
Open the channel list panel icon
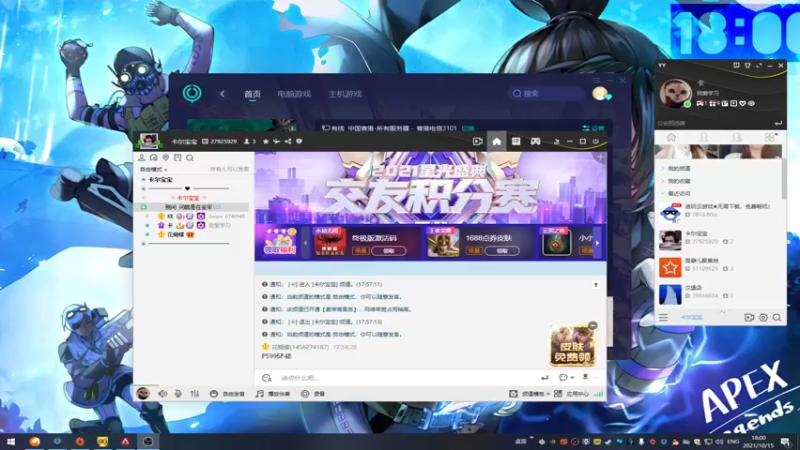(x=516, y=141)
